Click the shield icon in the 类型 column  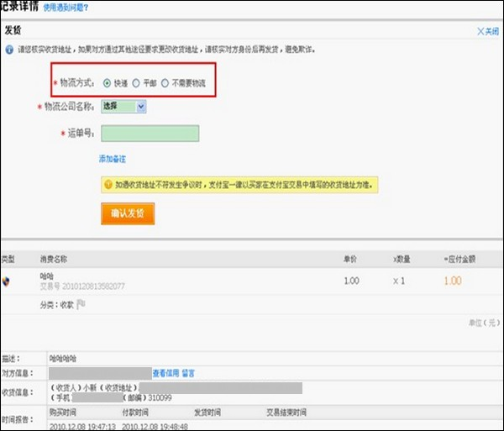pos(8,281)
